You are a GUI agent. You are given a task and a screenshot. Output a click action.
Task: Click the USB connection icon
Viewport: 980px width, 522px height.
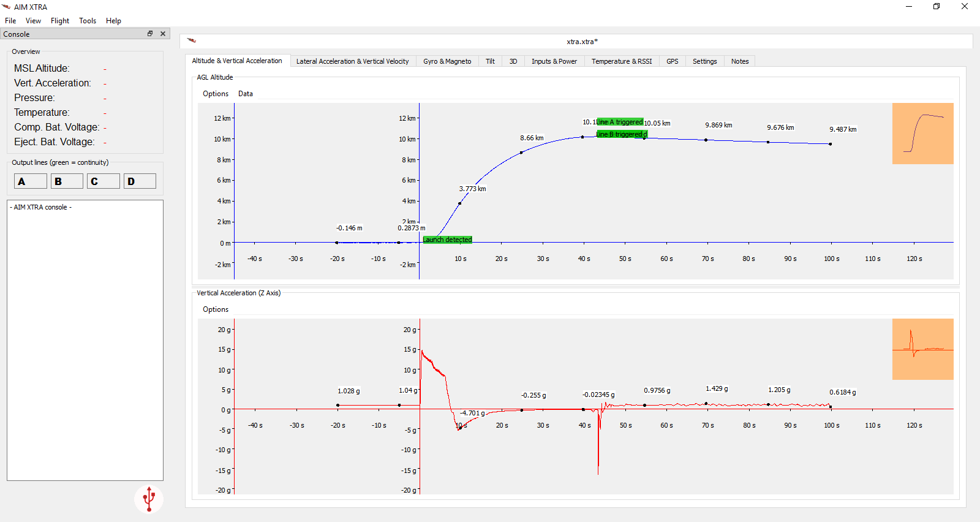tap(149, 499)
